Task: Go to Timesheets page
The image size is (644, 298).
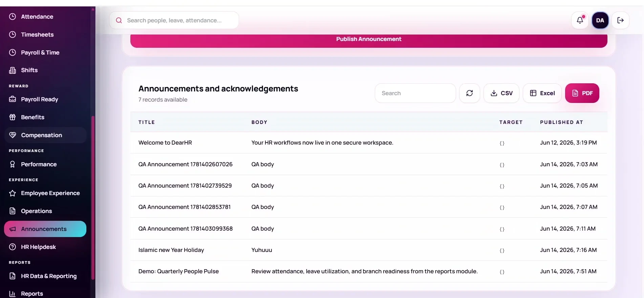Action: pos(45,35)
